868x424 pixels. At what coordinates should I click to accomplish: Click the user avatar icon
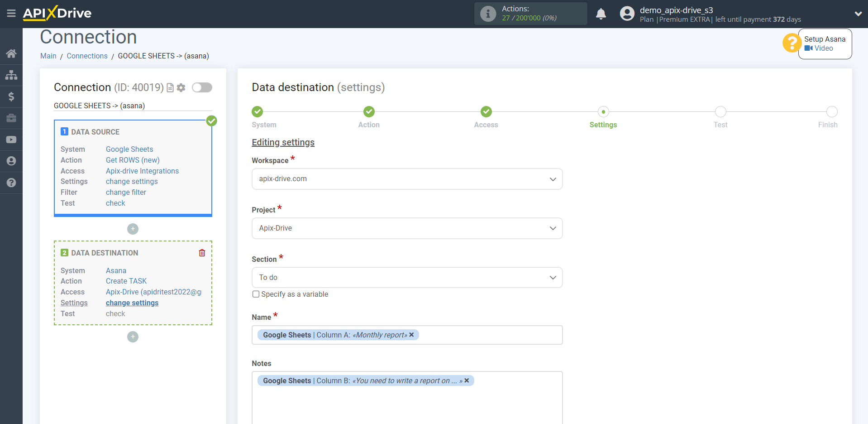coord(627,14)
